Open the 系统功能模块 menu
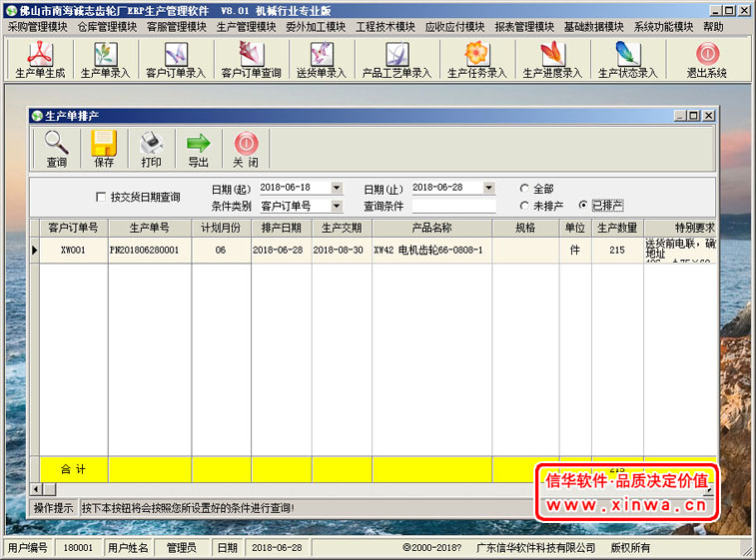Viewport: 756px width, 560px height. coord(663,27)
